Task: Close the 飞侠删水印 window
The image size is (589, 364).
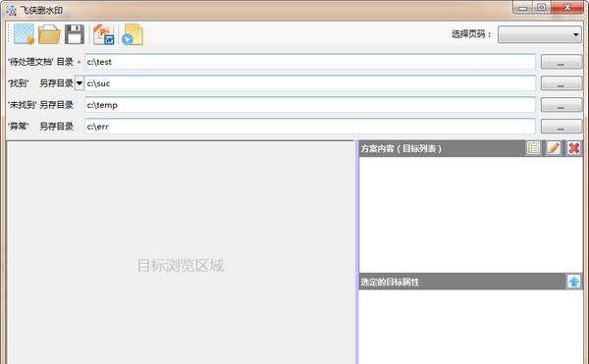Action: coord(567,8)
